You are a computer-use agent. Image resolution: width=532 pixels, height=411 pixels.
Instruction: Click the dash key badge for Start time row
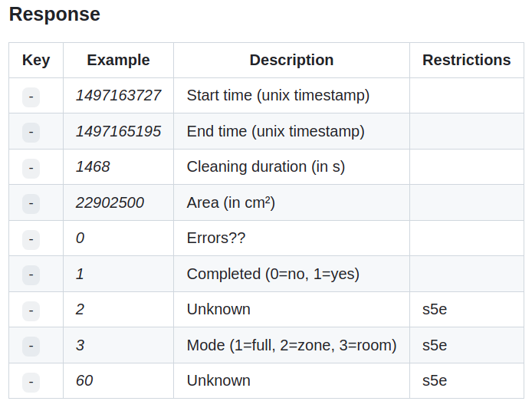pyautogui.click(x=31, y=97)
